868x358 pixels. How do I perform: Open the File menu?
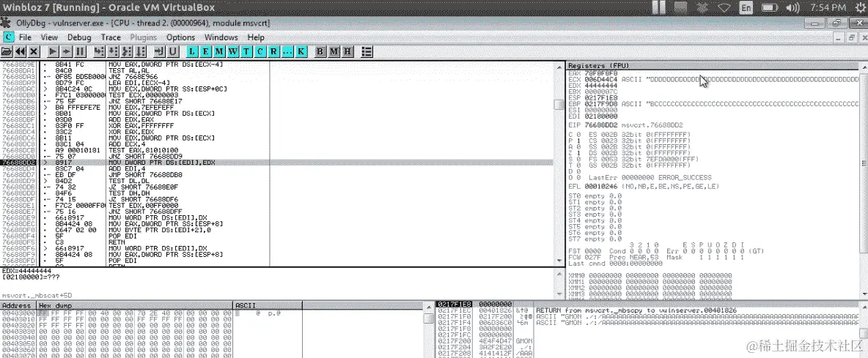click(x=26, y=37)
